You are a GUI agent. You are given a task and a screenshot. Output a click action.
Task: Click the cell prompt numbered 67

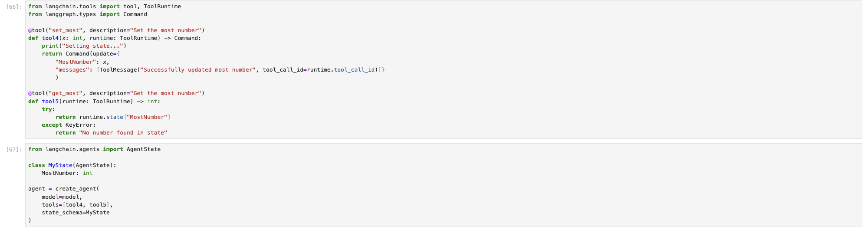coord(14,150)
